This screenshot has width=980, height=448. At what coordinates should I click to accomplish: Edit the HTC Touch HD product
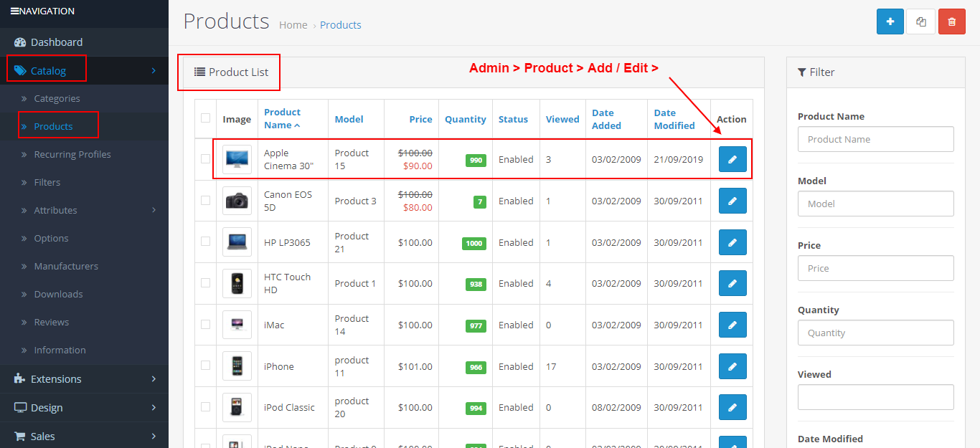click(732, 283)
